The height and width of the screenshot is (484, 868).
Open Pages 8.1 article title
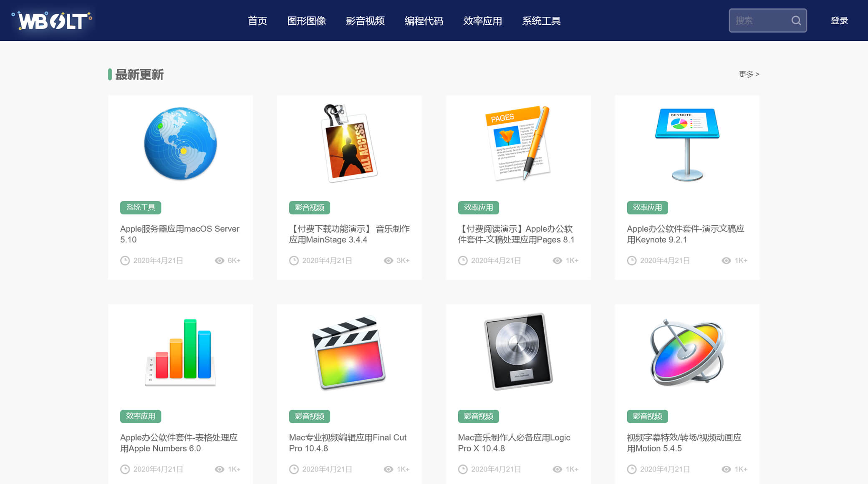pos(516,234)
